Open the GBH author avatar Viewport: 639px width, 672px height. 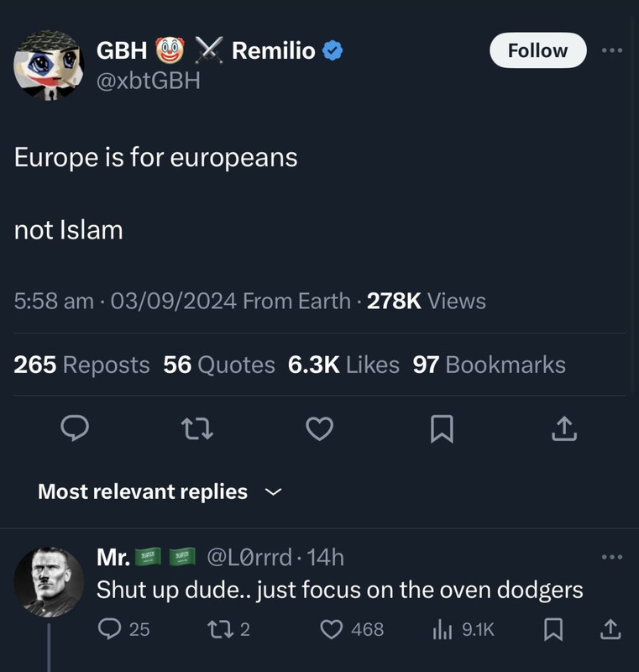pyautogui.click(x=50, y=65)
